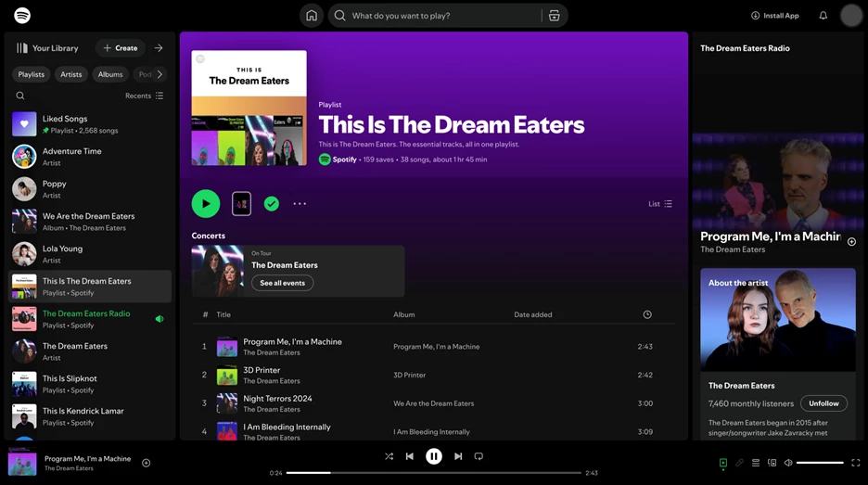Toggle shuffle playback

(x=389, y=456)
